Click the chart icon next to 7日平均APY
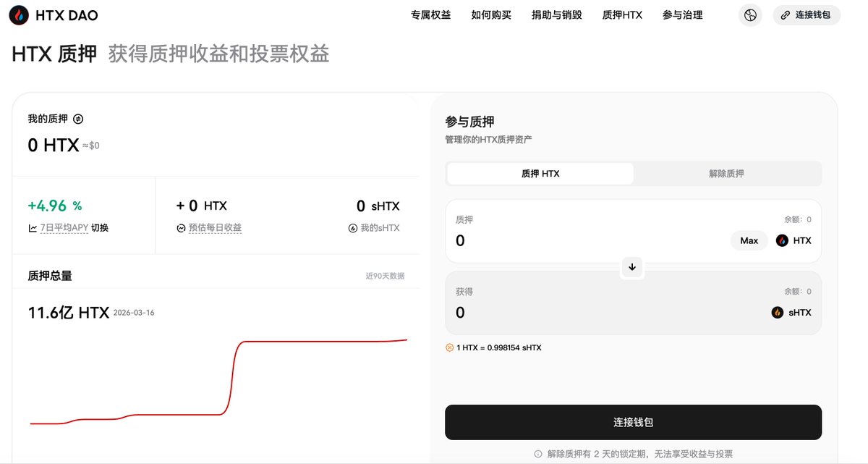This screenshot has width=868, height=464. (33, 228)
